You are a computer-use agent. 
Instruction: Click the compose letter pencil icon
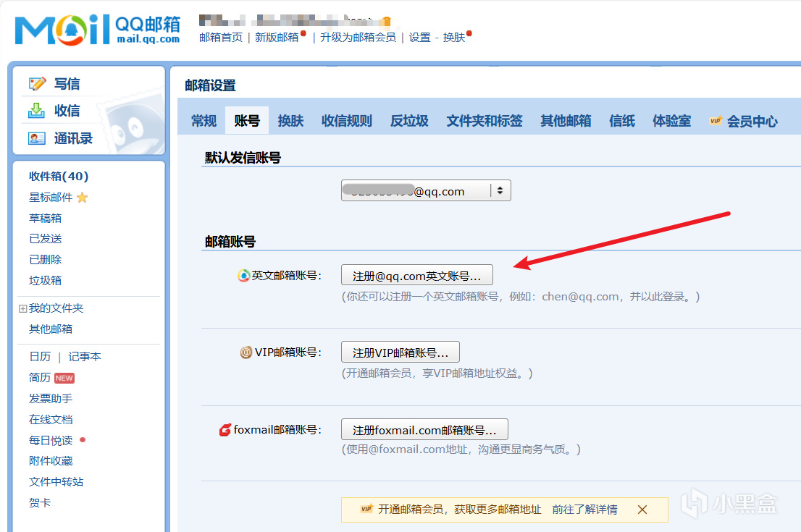(x=37, y=84)
